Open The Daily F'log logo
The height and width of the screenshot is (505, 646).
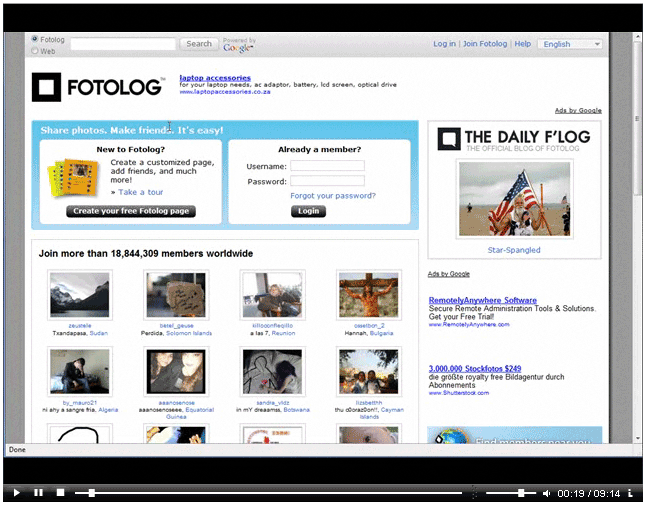(514, 139)
